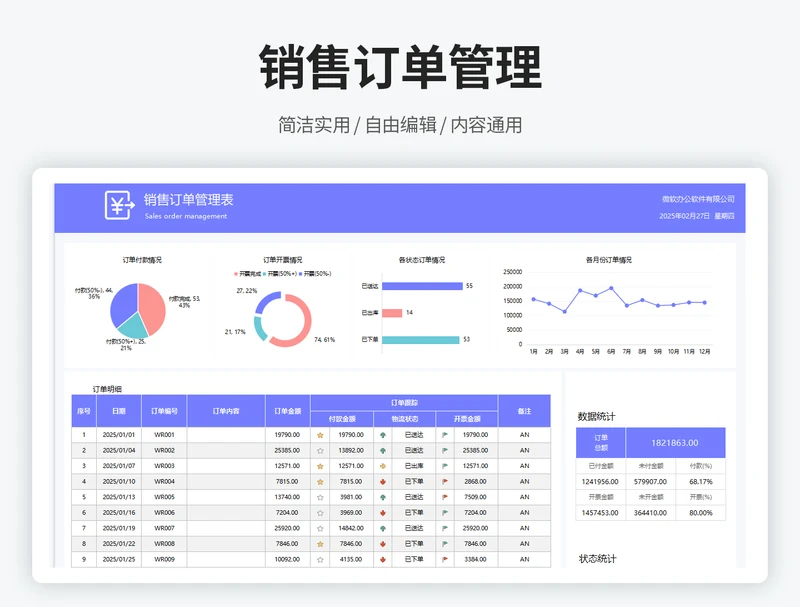Click the 各月份订单情况 chart title
The width and height of the screenshot is (800, 607).
click(609, 260)
